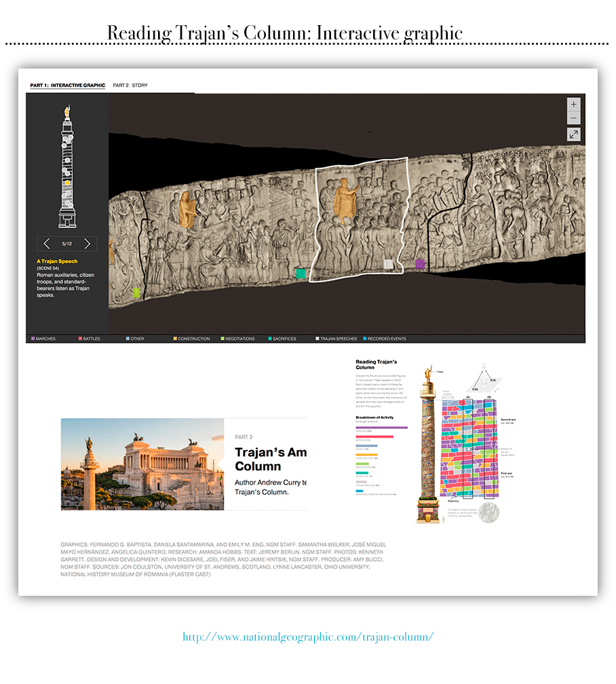
Task: Go to the previous scene arrow
Action: pos(47,244)
